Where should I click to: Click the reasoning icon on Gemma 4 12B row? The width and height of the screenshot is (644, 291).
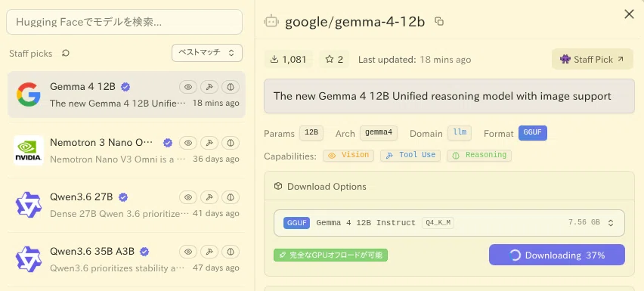231,87
